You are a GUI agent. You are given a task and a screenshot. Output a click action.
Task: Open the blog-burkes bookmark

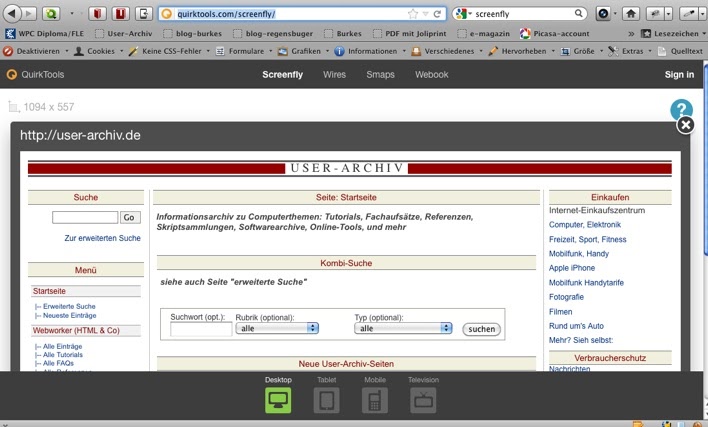coord(192,33)
